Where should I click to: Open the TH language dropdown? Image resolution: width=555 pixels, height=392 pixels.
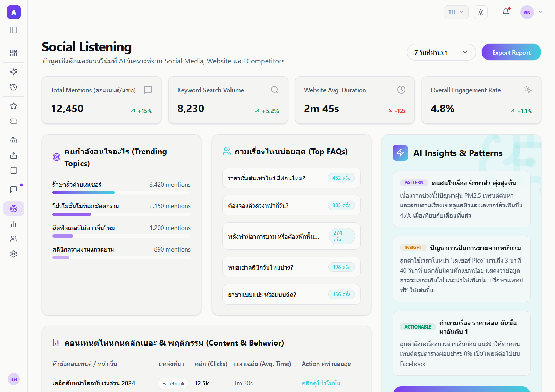[456, 12]
